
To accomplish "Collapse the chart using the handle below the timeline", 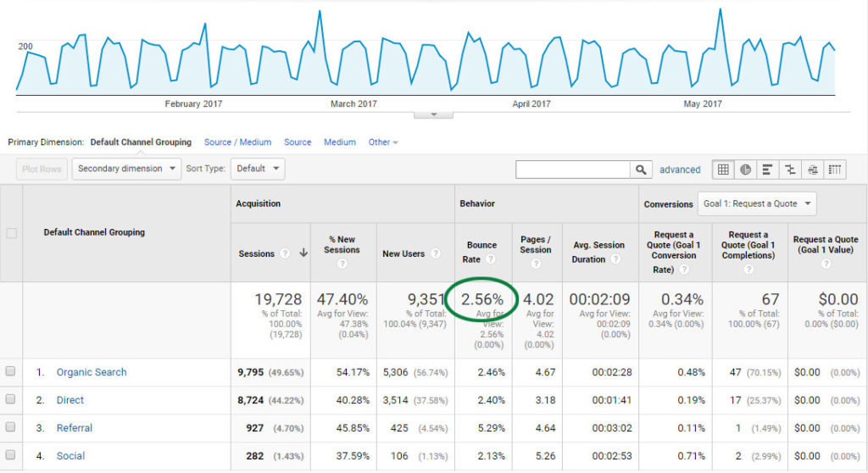I will click(x=433, y=114).
